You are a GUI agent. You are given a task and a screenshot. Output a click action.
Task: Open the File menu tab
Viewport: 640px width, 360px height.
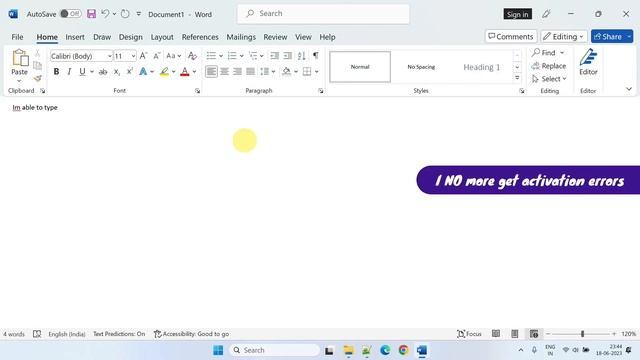17,37
